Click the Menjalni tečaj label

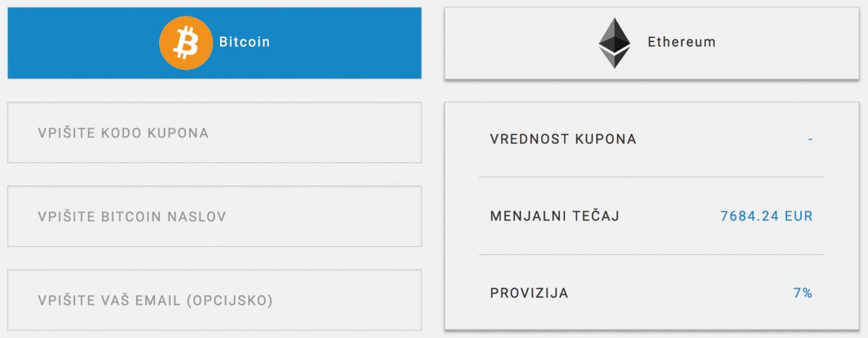(x=555, y=216)
